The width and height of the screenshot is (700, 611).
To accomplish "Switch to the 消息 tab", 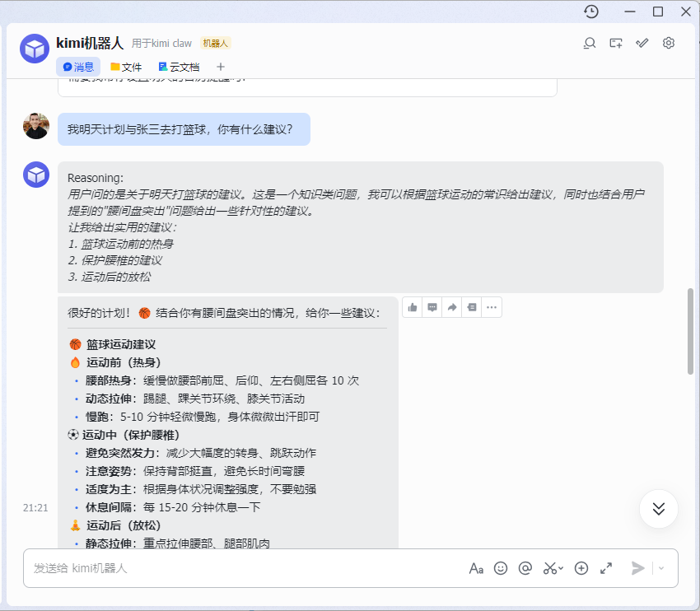I will [x=78, y=67].
